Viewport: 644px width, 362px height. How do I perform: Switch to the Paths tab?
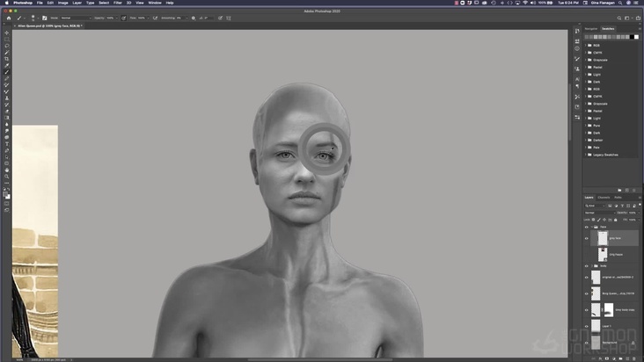pos(618,198)
